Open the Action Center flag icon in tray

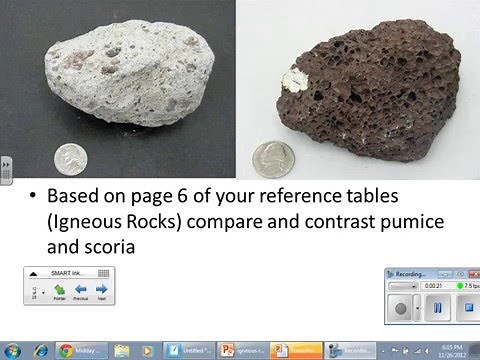(395, 351)
